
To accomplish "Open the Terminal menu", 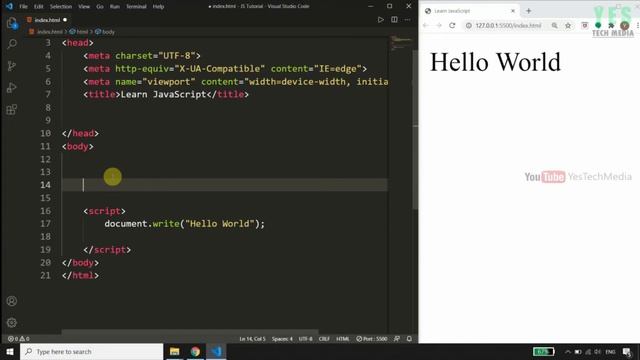I will pyautogui.click(x=136, y=7).
